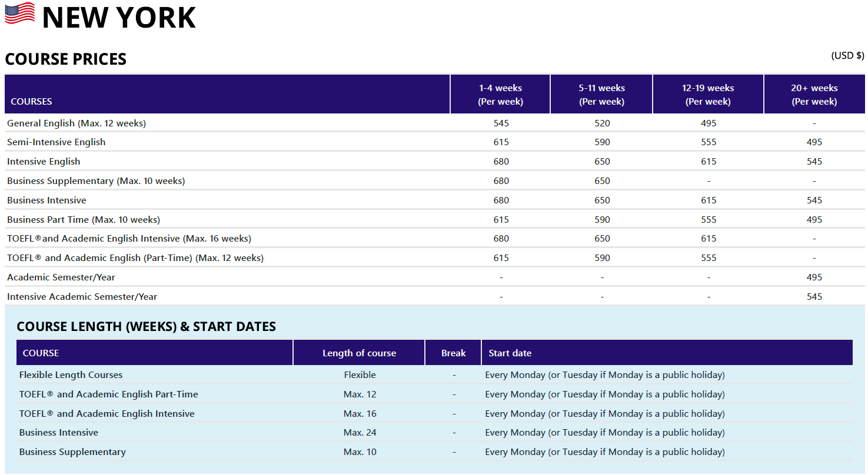Screen dimensions: 868x475
Task: Click Business Supplementary (Max. 10 weeks) in prices
Action: (96, 180)
